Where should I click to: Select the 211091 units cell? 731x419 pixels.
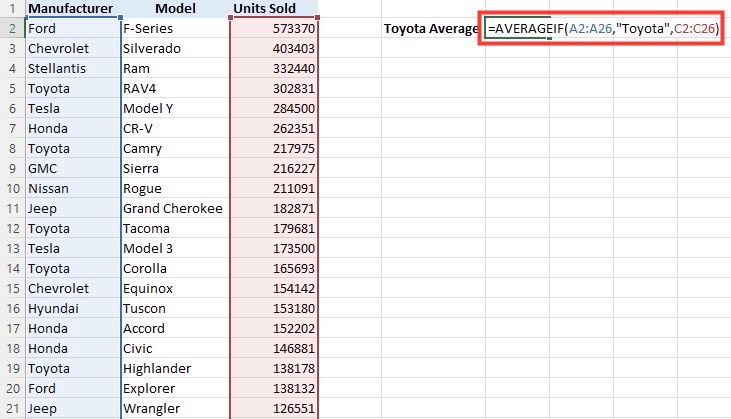[275, 188]
